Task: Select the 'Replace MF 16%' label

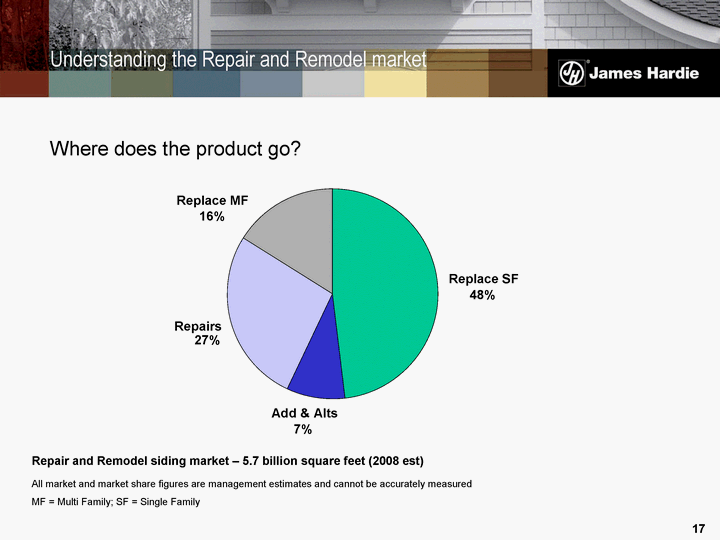Action: (x=211, y=208)
